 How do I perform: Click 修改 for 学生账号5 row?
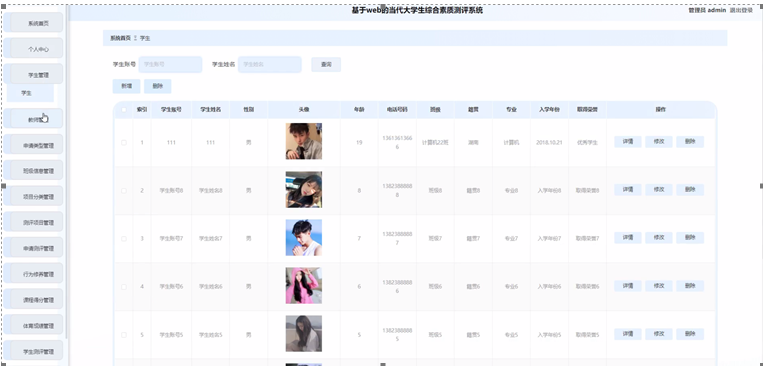click(659, 334)
